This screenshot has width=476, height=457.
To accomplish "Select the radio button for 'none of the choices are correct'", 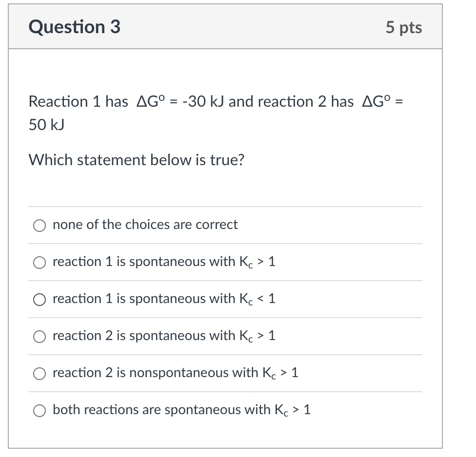I will click(x=40, y=225).
